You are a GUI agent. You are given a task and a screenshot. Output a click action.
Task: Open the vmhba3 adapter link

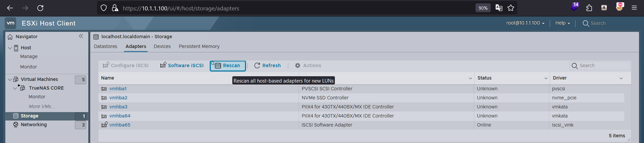coord(118,107)
